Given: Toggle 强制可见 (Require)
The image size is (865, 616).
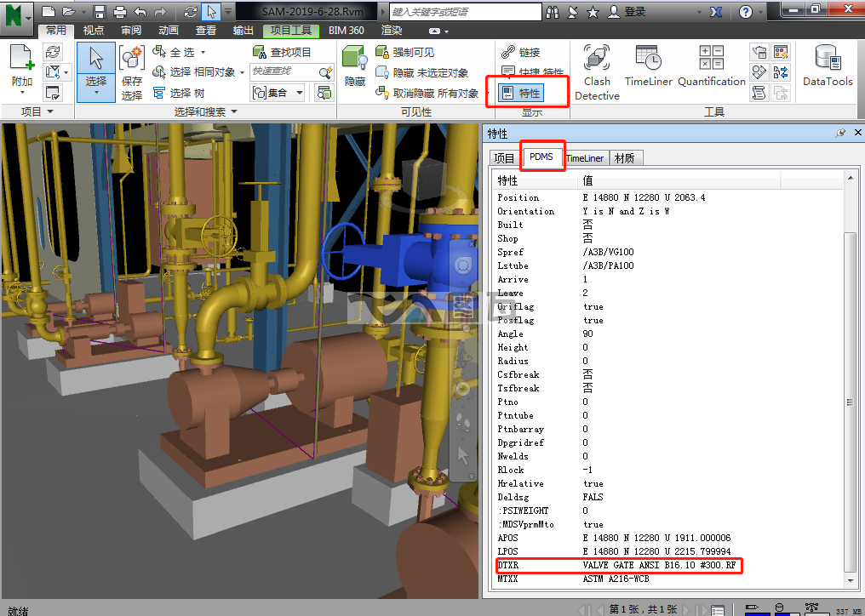Looking at the screenshot, I should pyautogui.click(x=405, y=52).
